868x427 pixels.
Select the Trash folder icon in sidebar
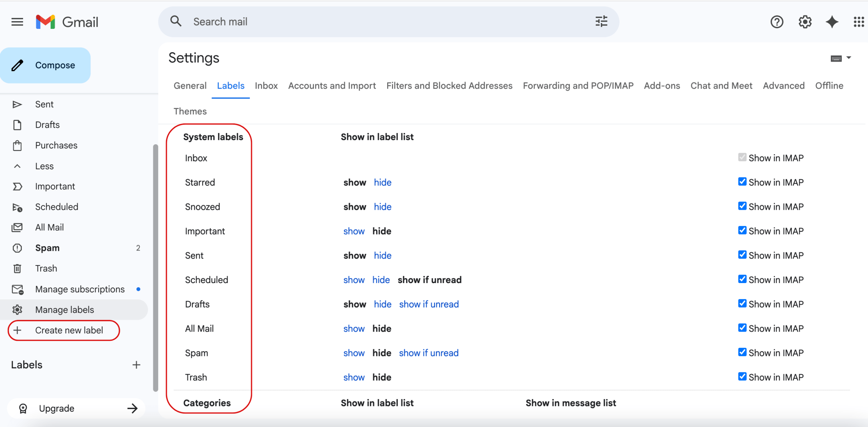(18, 268)
